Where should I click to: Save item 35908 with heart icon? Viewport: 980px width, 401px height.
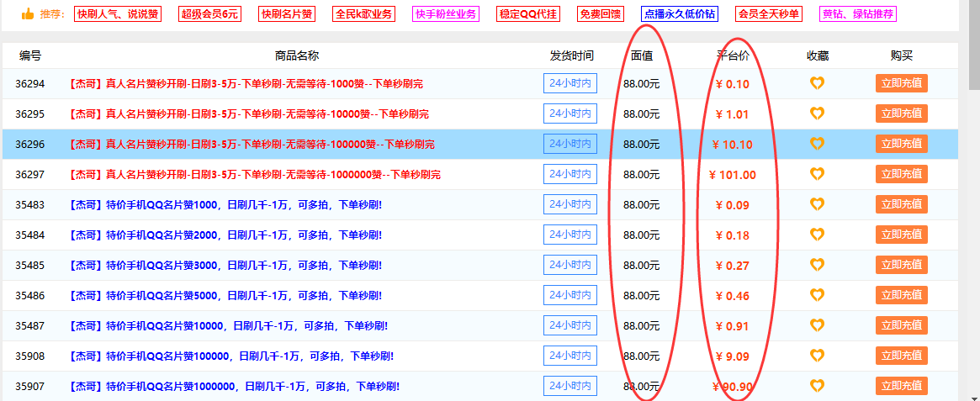[x=817, y=356]
